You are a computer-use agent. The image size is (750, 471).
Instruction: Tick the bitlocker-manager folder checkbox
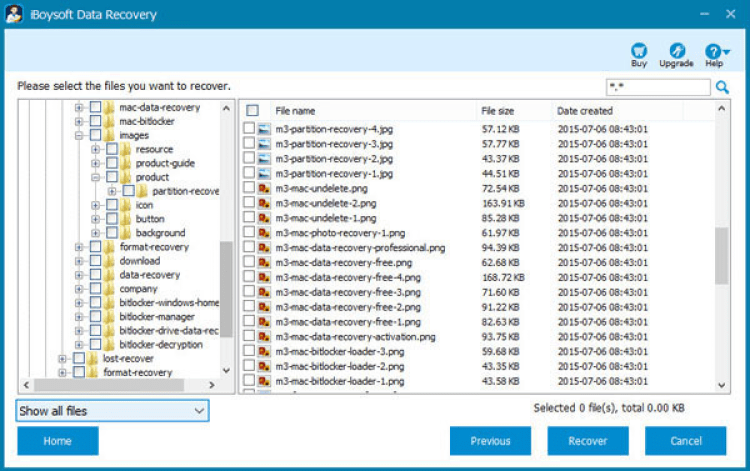coord(96,317)
